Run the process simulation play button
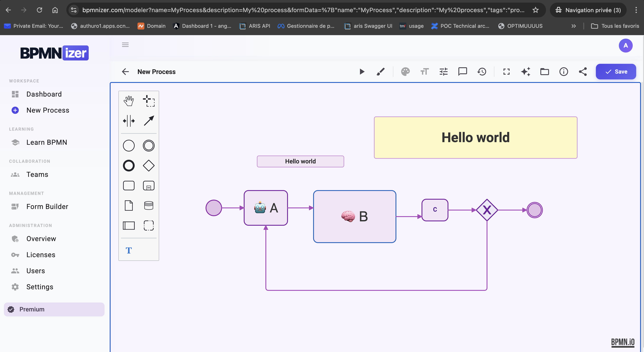This screenshot has width=644, height=352. (362, 72)
